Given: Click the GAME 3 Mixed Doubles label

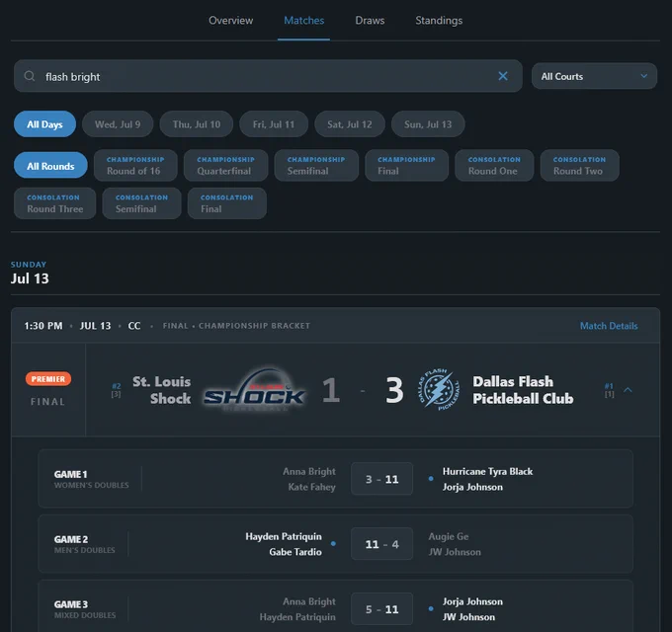Looking at the screenshot, I should [85, 609].
